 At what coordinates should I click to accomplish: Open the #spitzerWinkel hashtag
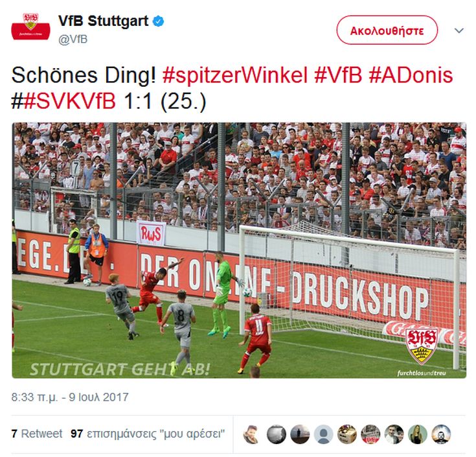point(235,75)
